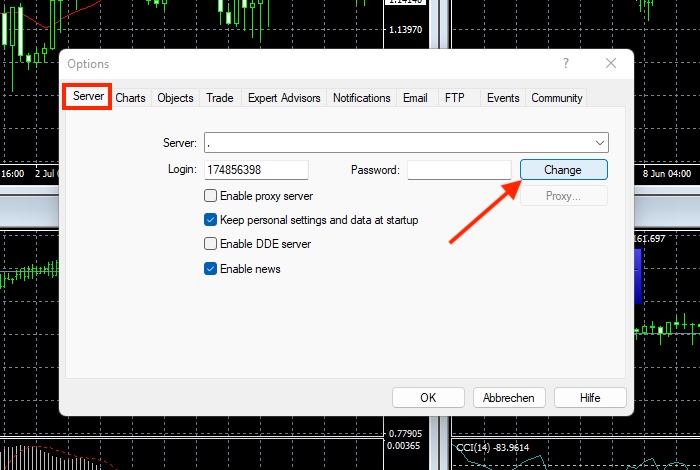Expand the Server dropdown arrow
Viewport: 700px width, 470px height.
[x=600, y=143]
